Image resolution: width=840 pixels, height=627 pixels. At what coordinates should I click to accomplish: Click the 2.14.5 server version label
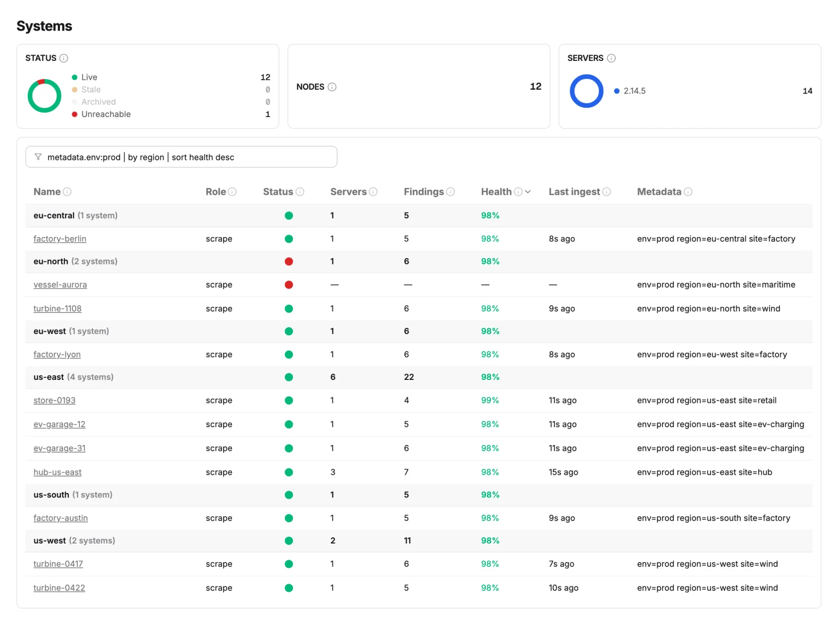tap(635, 91)
